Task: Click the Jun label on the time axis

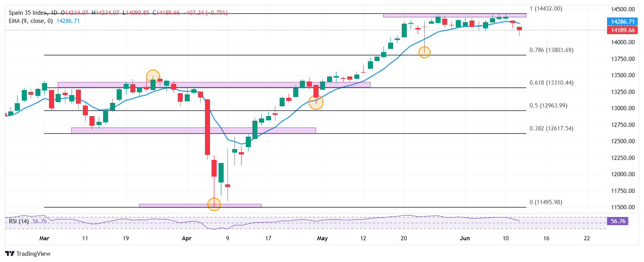Action: pos(465,238)
